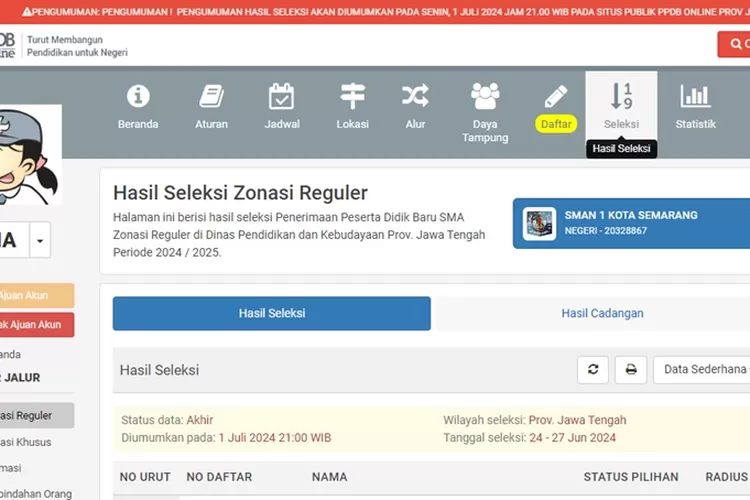750x500 pixels.
Task: Select Zonasi Khusus in the sidebar
Action: (26, 442)
